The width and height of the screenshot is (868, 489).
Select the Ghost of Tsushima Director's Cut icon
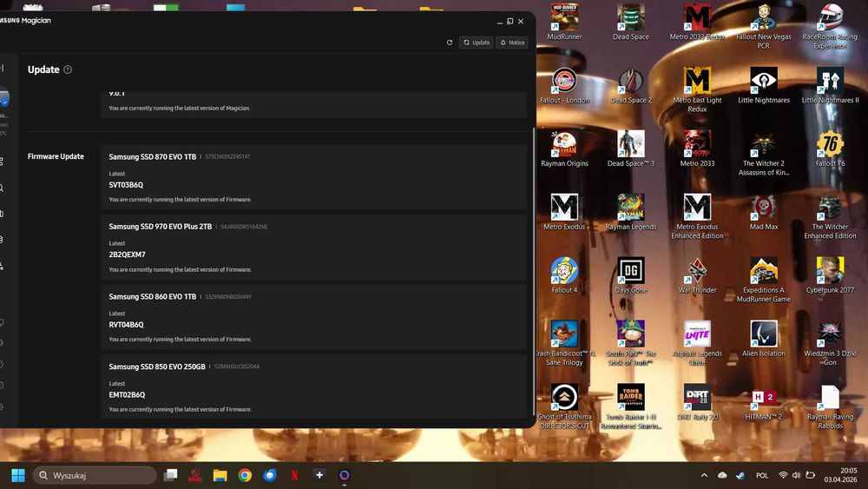(564, 406)
